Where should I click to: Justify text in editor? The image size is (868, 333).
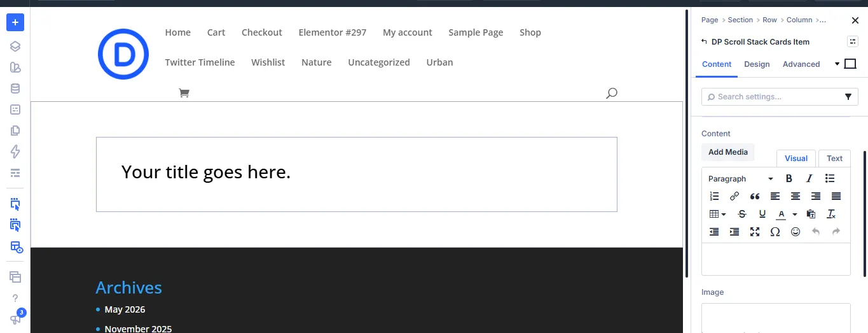coord(836,196)
